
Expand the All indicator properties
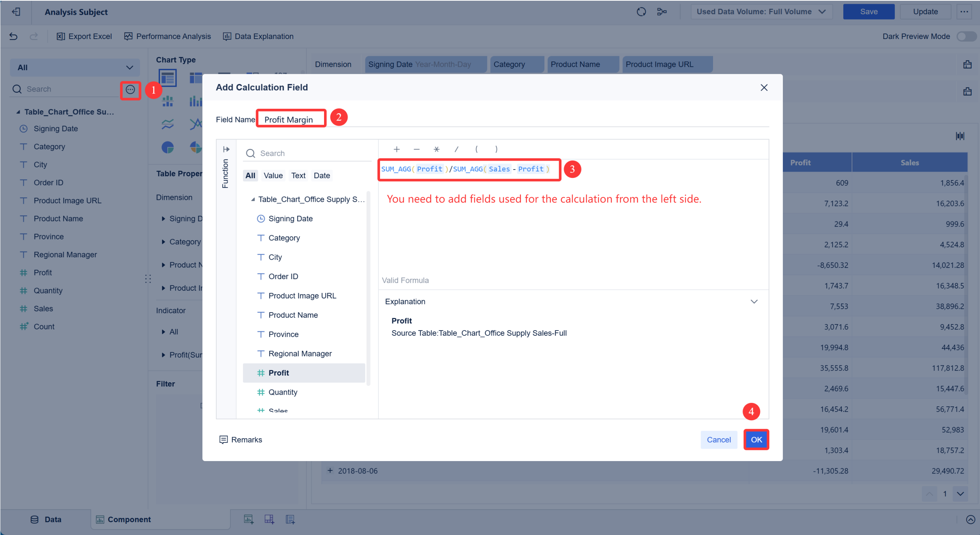point(163,332)
